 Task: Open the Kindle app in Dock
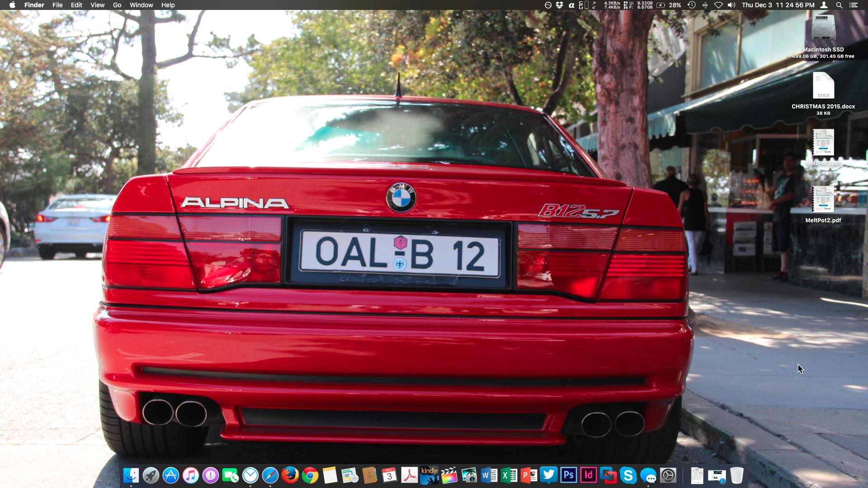pos(429,475)
